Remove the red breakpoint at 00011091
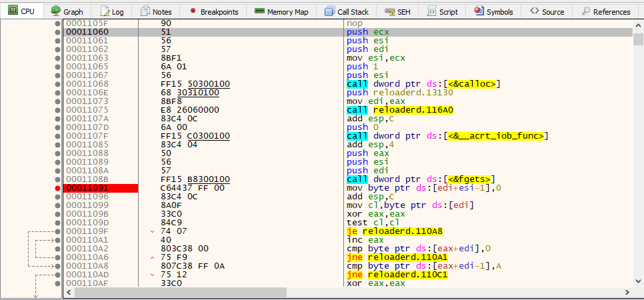 click(x=57, y=188)
